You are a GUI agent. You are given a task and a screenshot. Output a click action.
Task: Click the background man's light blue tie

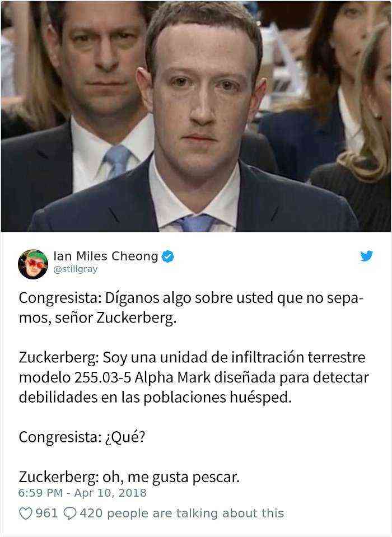116,161
